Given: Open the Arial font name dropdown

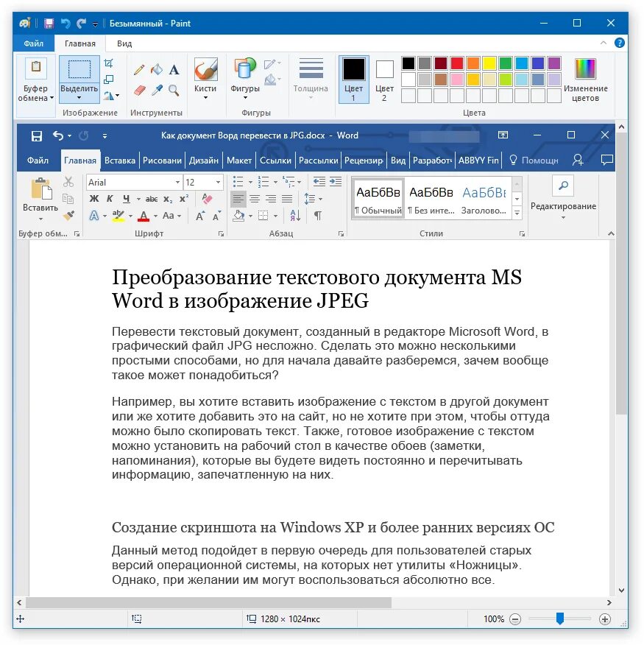Looking at the screenshot, I should pyautogui.click(x=177, y=182).
